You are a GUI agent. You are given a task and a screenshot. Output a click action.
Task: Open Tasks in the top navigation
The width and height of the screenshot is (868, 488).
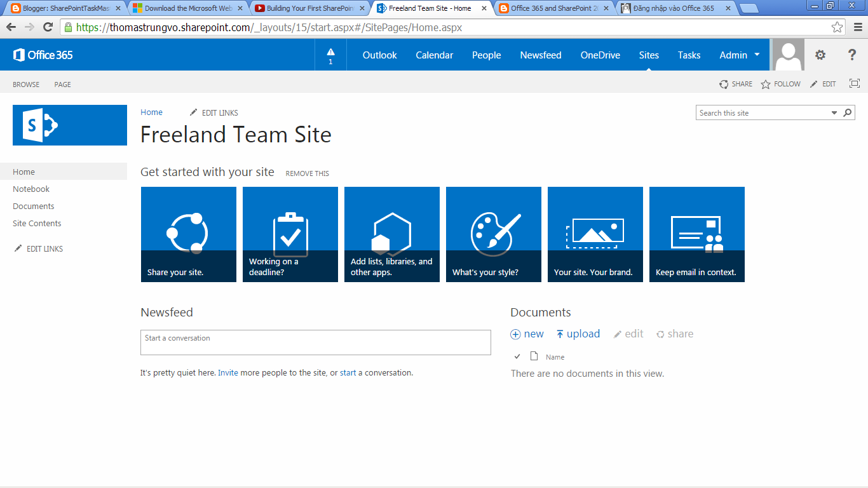689,55
